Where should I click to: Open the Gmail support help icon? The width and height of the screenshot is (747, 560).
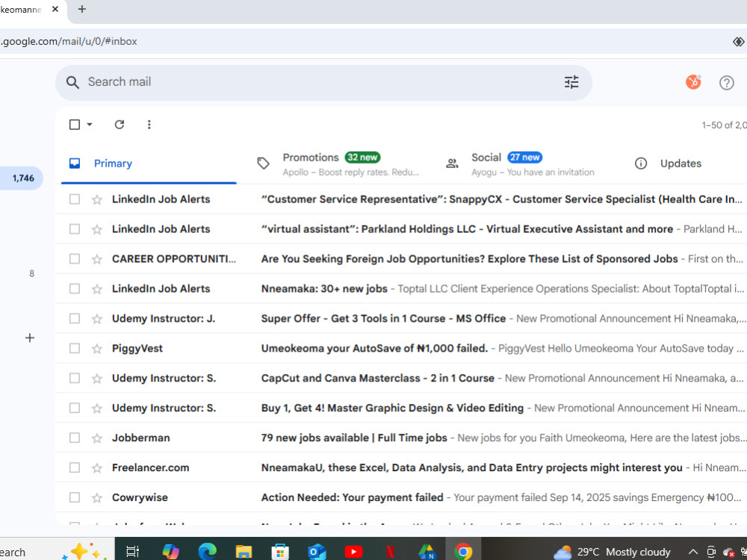(x=726, y=83)
